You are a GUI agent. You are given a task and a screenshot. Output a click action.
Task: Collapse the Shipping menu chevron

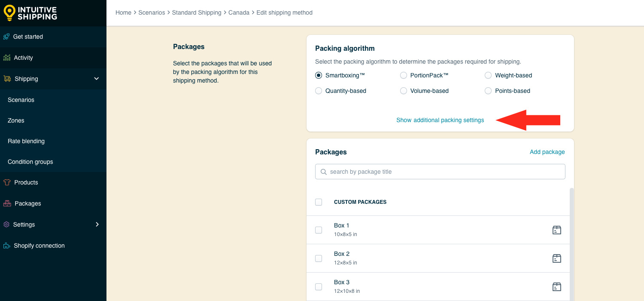click(x=97, y=79)
